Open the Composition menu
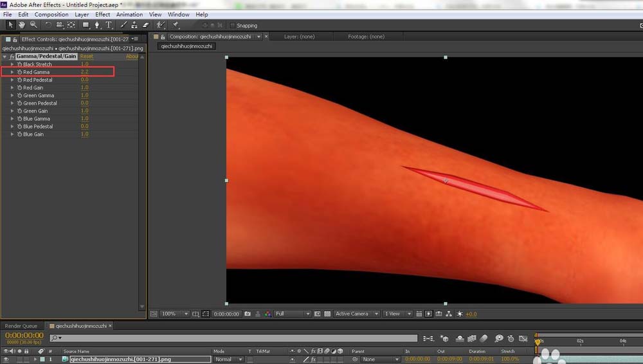Image resolution: width=643 pixels, height=364 pixels. coord(51,14)
